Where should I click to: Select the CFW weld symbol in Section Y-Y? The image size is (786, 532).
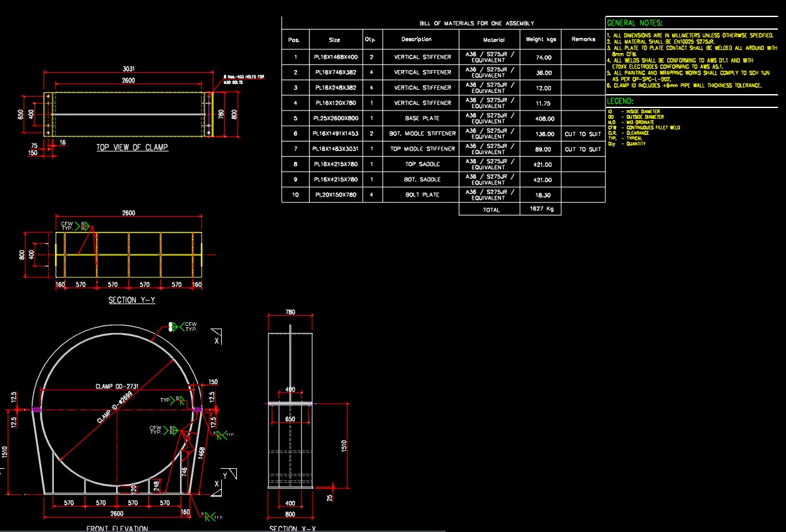click(x=79, y=226)
